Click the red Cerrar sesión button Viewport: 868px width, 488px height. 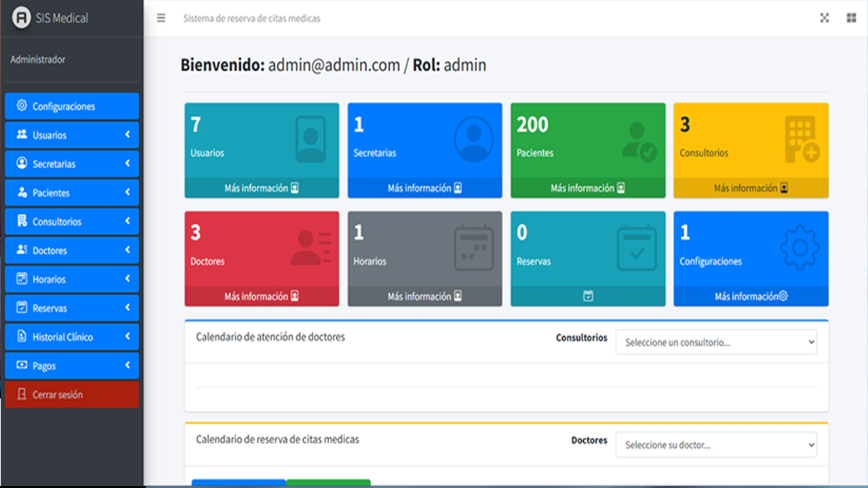[72, 394]
